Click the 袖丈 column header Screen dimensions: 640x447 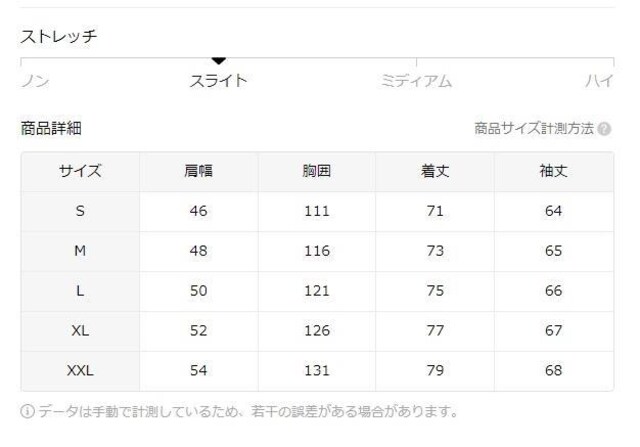pyautogui.click(x=553, y=171)
